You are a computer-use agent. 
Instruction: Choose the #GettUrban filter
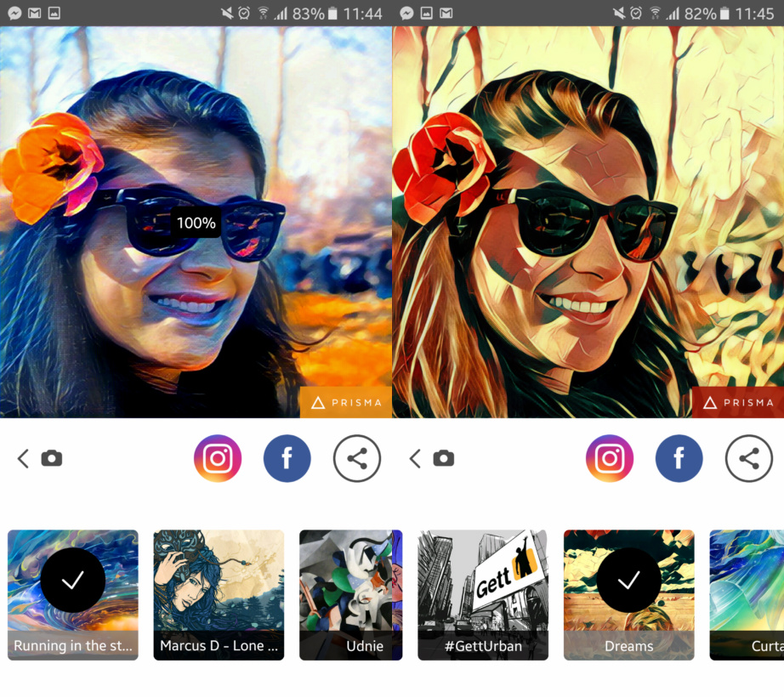tap(483, 595)
